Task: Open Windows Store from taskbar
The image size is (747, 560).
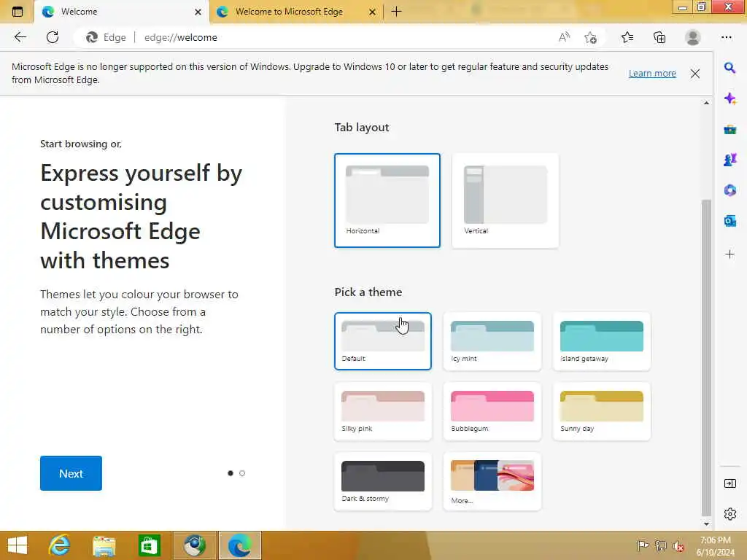Action: coord(149,545)
